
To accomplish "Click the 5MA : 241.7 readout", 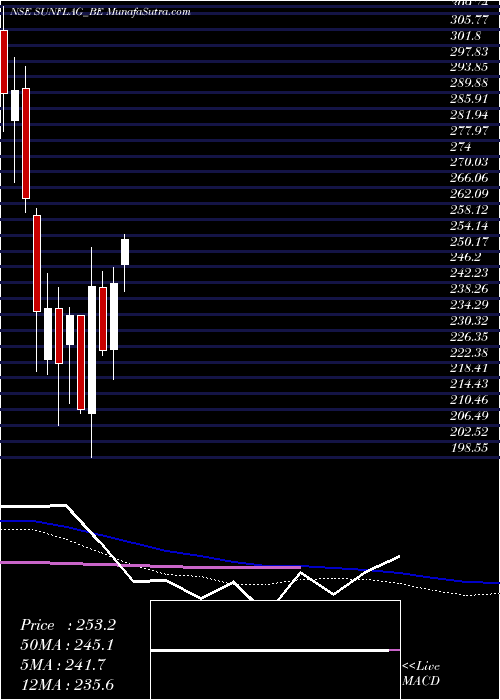I will click(62, 665).
